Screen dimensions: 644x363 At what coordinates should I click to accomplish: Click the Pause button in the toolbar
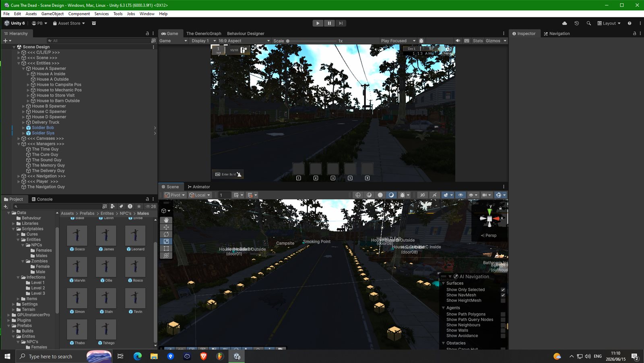tap(329, 23)
